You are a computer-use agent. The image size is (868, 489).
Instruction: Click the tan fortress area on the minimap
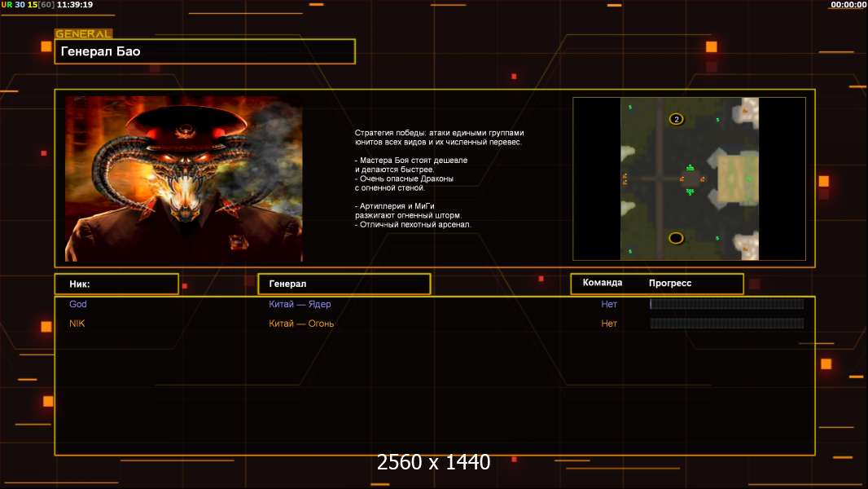736,179
